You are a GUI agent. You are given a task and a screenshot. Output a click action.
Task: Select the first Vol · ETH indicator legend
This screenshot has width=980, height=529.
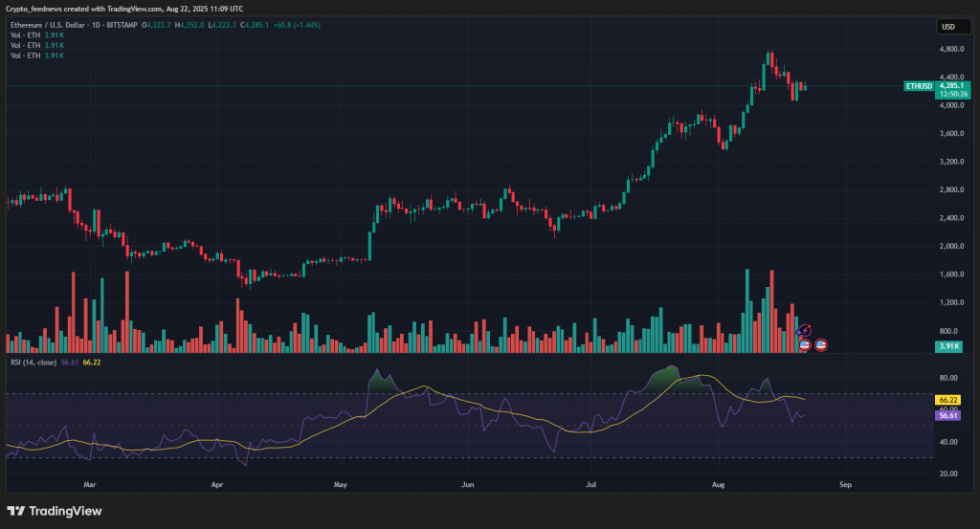24,35
